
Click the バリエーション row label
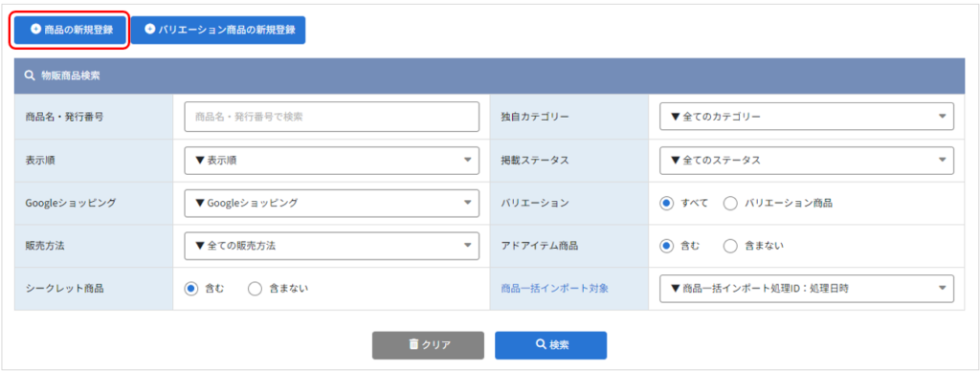tap(535, 203)
